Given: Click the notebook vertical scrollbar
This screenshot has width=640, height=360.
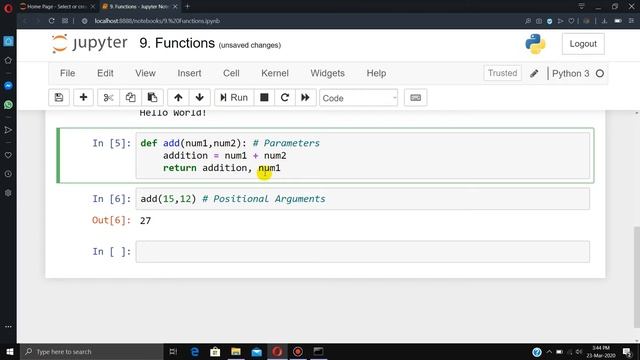Looking at the screenshot, I should pos(636,276).
